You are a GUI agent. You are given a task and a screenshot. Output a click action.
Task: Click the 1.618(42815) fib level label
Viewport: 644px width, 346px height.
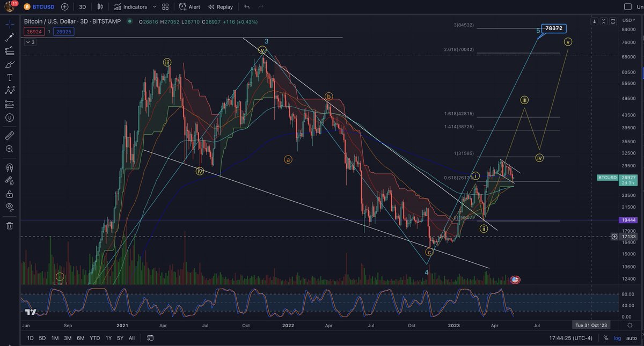(459, 114)
